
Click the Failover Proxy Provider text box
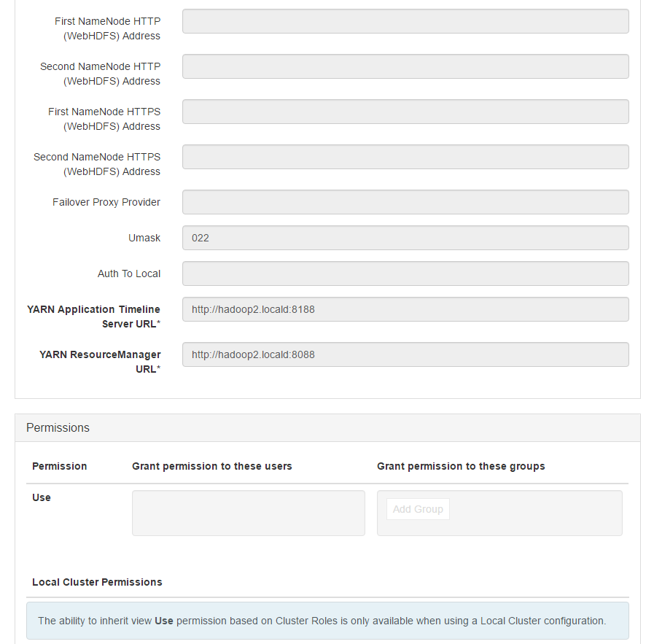click(405, 202)
